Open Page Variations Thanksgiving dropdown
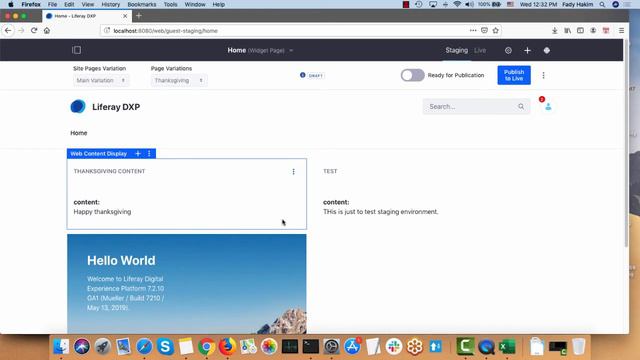The image size is (640, 360). point(178,80)
